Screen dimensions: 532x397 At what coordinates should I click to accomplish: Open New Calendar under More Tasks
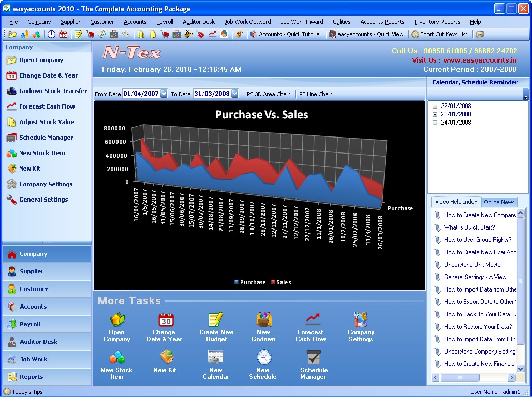point(216,364)
